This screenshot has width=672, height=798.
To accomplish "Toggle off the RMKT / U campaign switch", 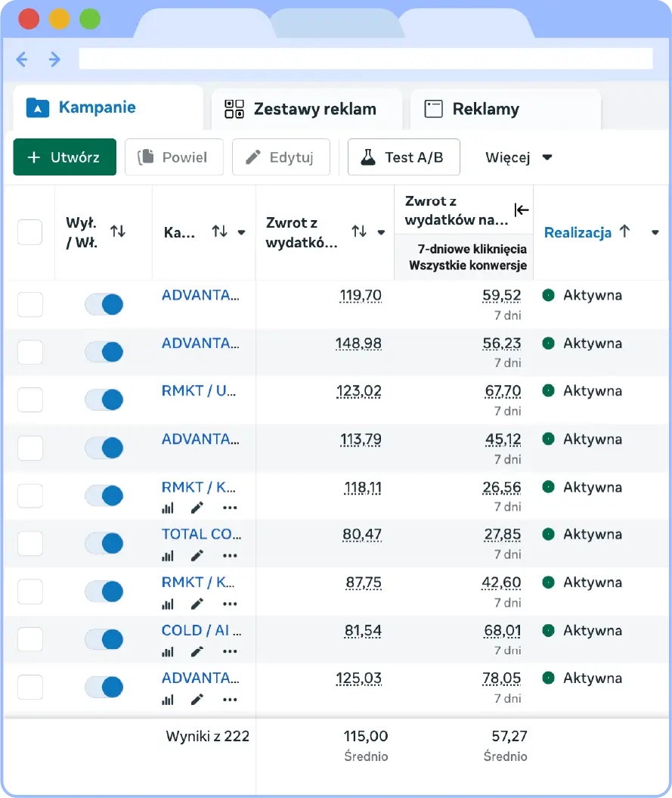I will (x=104, y=399).
